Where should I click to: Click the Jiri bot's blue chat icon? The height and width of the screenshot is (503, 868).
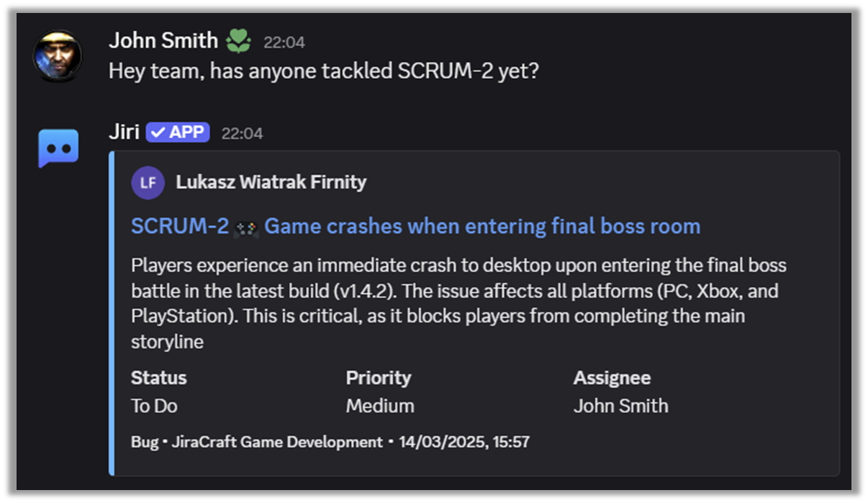point(58,147)
